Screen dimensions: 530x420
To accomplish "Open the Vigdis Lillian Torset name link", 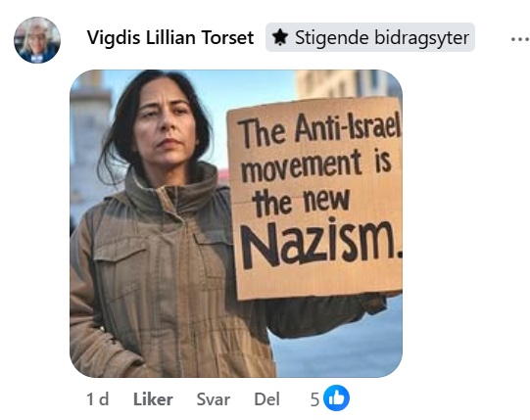I will [x=170, y=37].
